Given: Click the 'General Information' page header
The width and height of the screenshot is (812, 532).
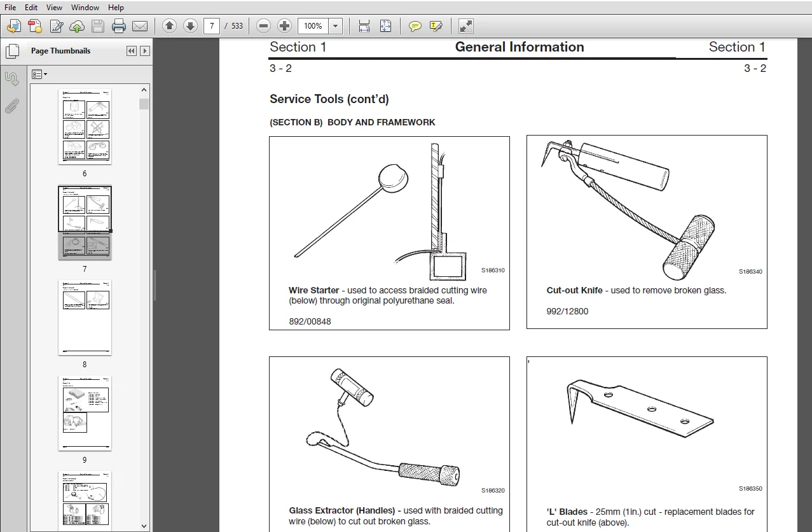Looking at the screenshot, I should 520,47.
